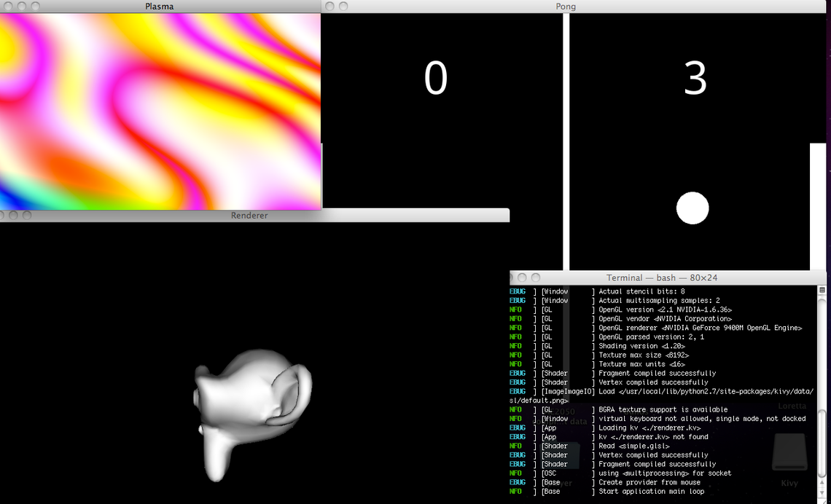Click the Renderer window title text
Viewport: 831px width, 504px height.
tap(249, 216)
